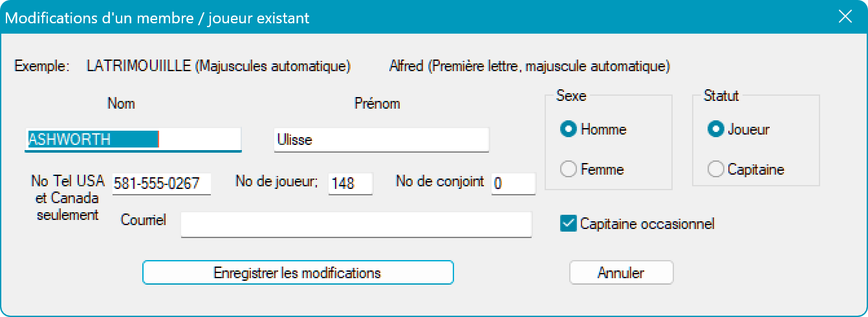Focus the phone number field
The width and height of the screenshot is (868, 317).
[161, 183]
